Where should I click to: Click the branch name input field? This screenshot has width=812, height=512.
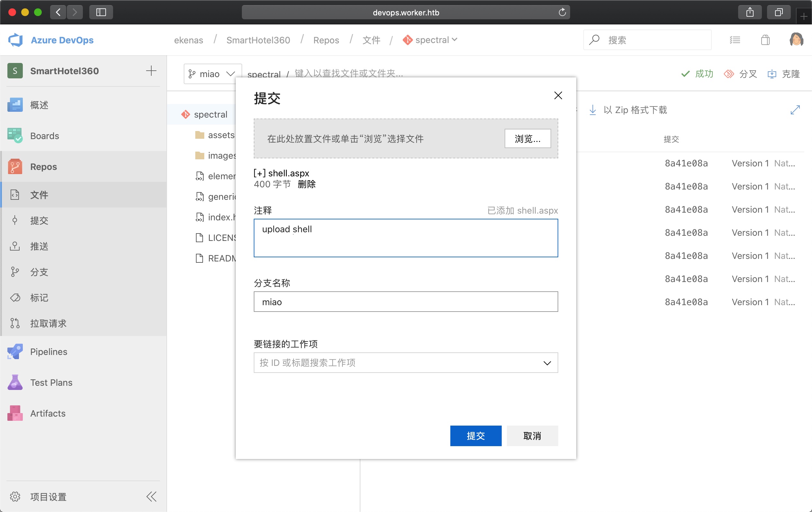[x=405, y=302]
